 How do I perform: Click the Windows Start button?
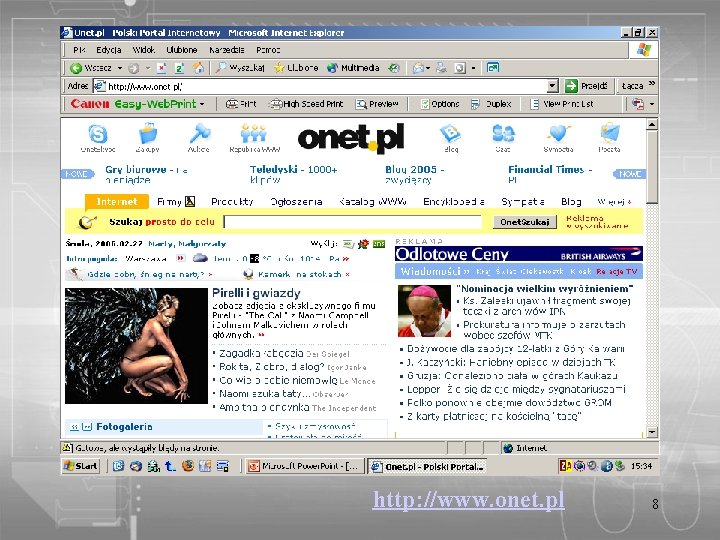click(x=81, y=466)
